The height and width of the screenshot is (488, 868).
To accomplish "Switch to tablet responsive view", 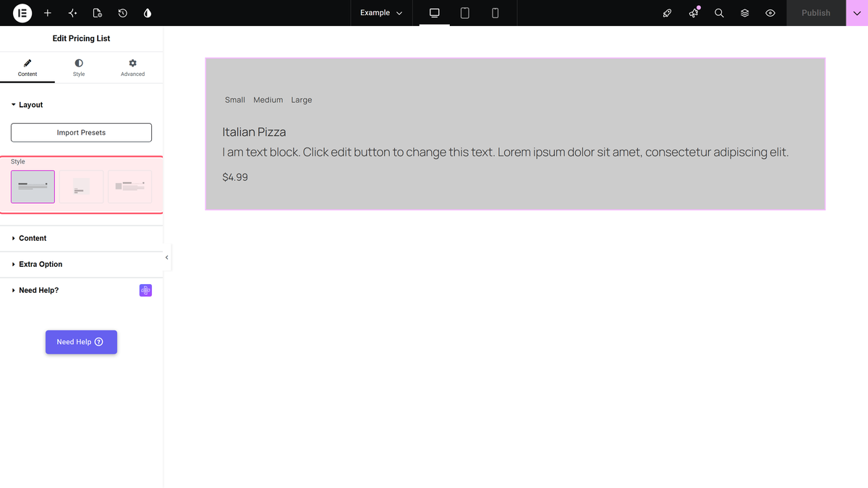I will (x=465, y=13).
